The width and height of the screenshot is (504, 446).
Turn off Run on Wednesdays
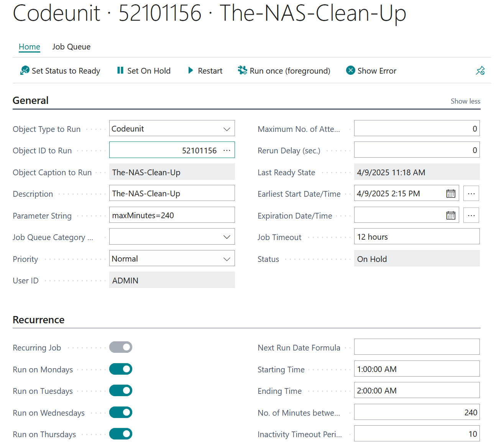coord(121,413)
